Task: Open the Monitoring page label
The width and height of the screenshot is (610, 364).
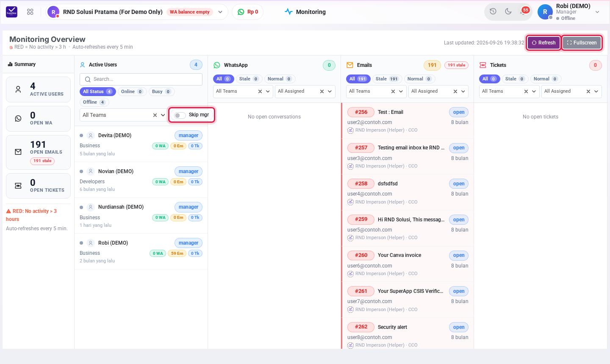Action: tap(311, 12)
